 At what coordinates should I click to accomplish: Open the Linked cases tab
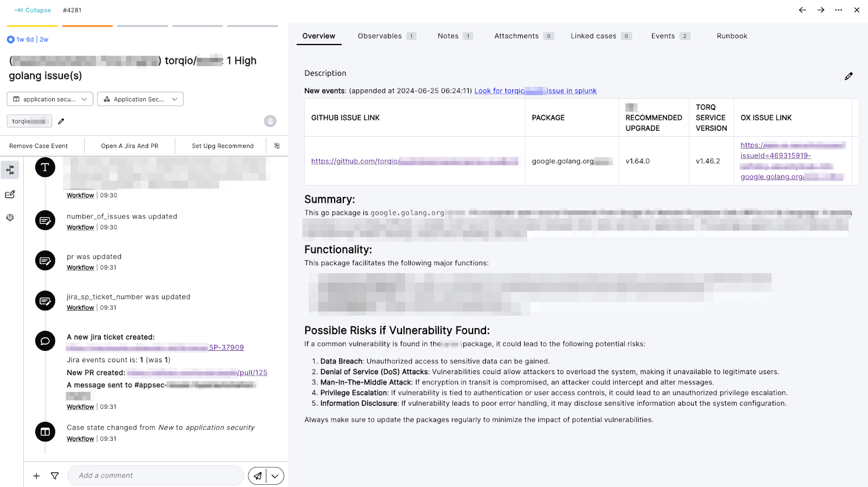[601, 36]
